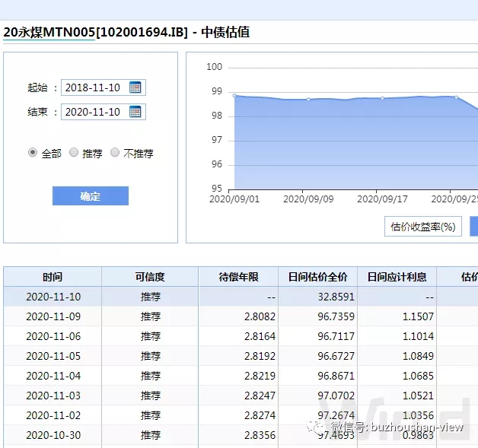Click the 96.7117 valuation price cell
The height and width of the screenshot is (448, 478).
click(x=317, y=336)
